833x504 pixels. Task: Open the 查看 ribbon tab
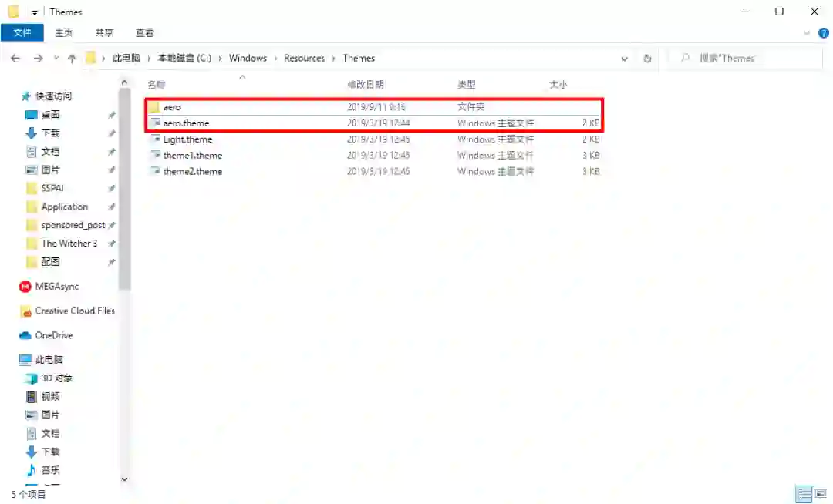coord(144,33)
